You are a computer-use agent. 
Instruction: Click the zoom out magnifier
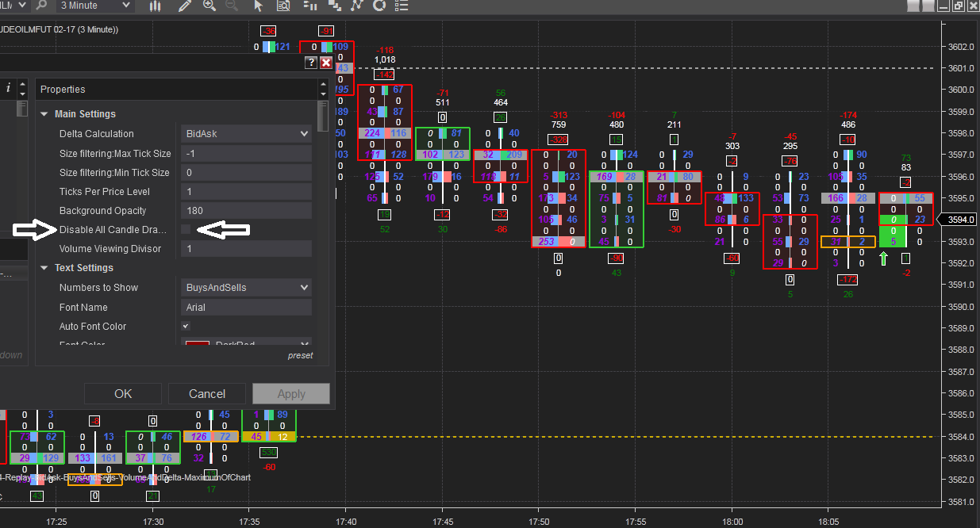coord(232,6)
